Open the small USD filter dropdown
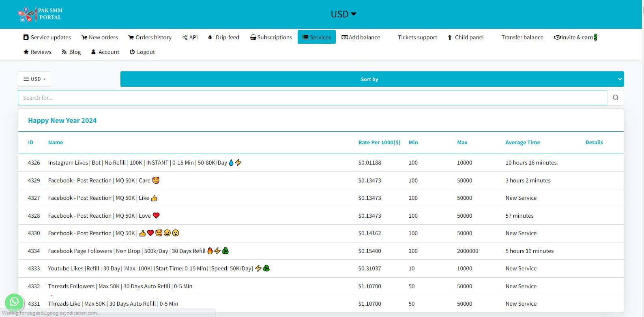644x317 pixels. click(34, 79)
